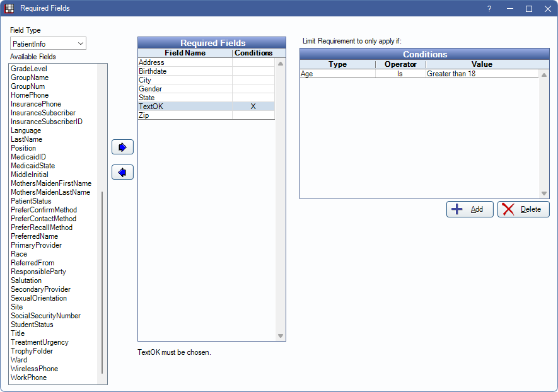Click the Available Fields scrollbar thumb
Image resolution: width=558 pixels, height=392 pixels.
[x=102, y=284]
